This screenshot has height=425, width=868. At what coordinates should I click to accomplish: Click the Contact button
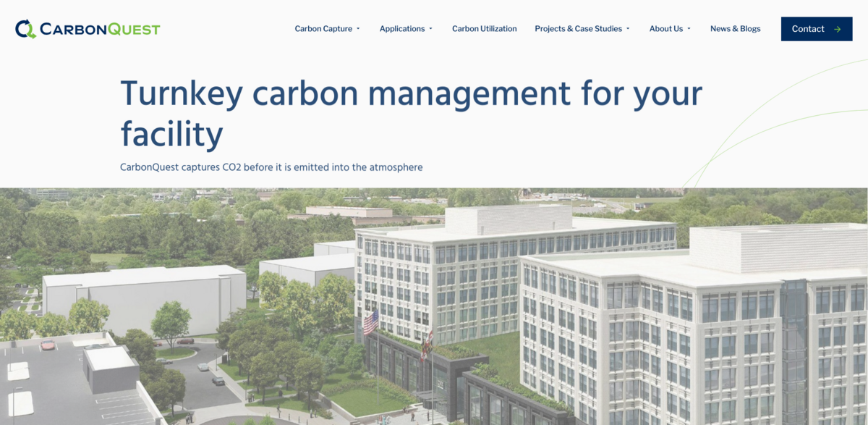[817, 29]
